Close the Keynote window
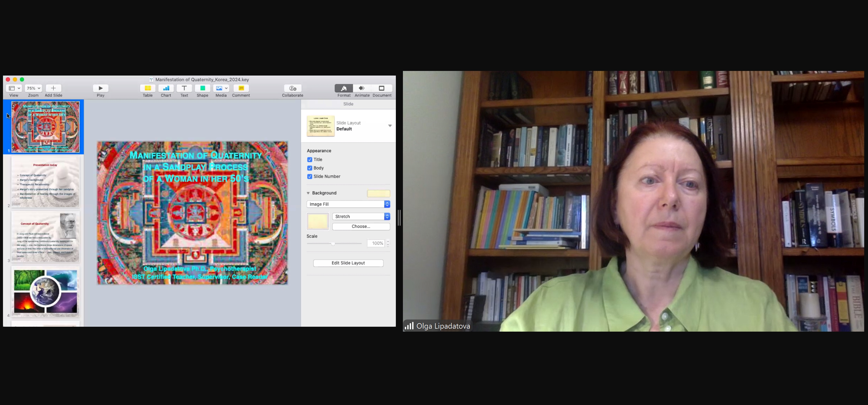 8,80
